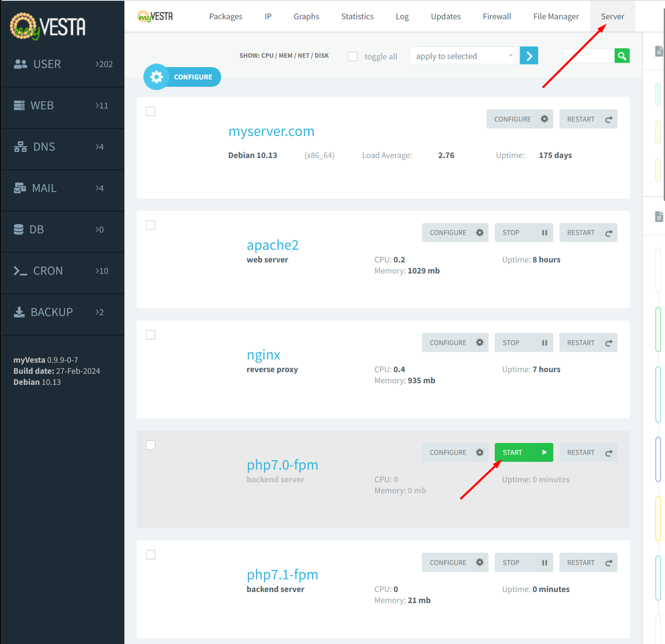Open the File Manager tab
The image size is (665, 644).
point(556,16)
